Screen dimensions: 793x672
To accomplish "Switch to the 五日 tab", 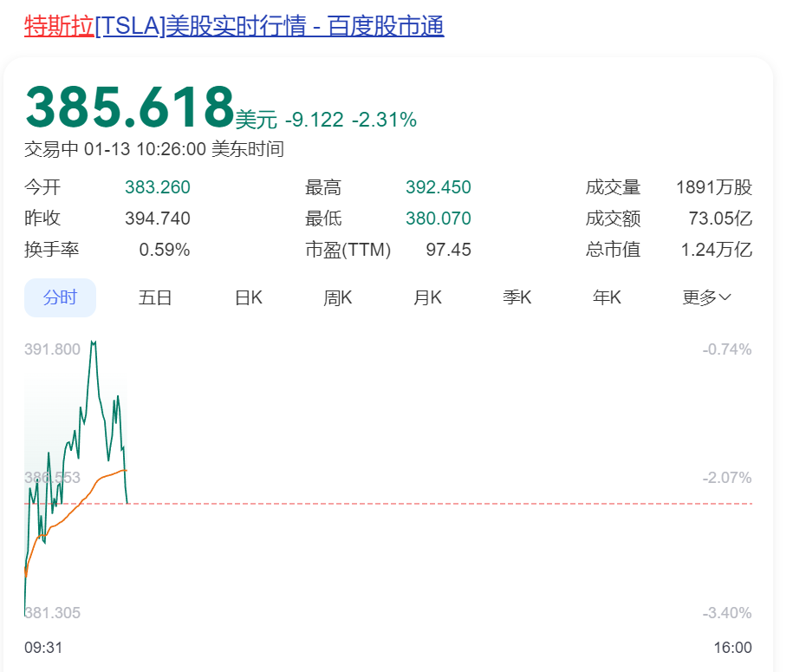I will pos(155,298).
